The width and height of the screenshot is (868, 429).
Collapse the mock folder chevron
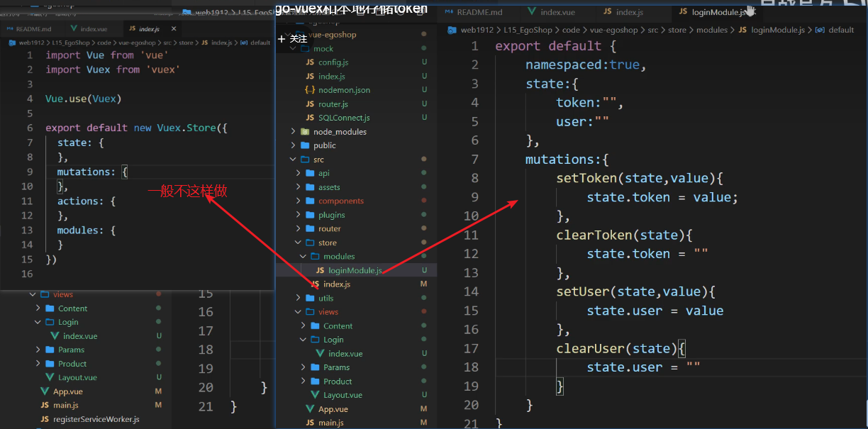293,49
